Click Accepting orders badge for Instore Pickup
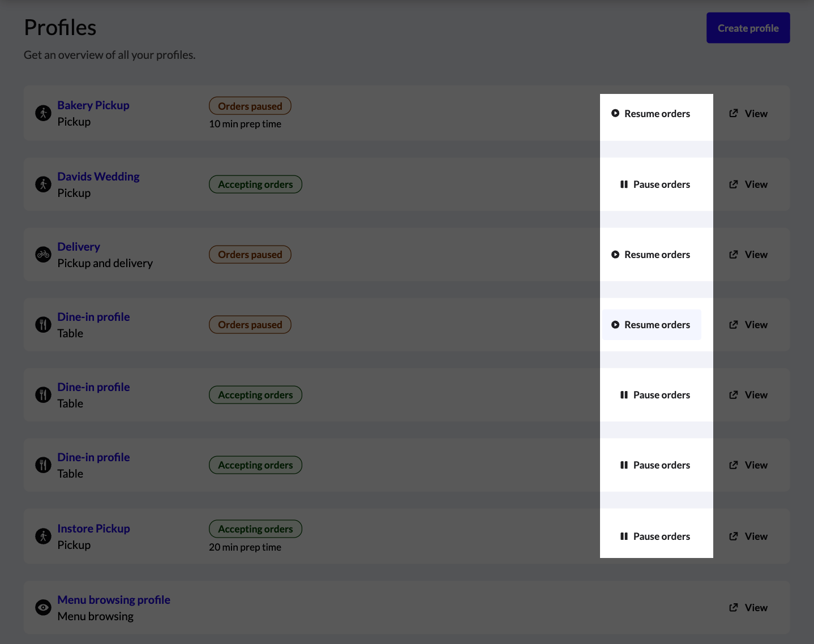The height and width of the screenshot is (644, 814). coord(255,529)
